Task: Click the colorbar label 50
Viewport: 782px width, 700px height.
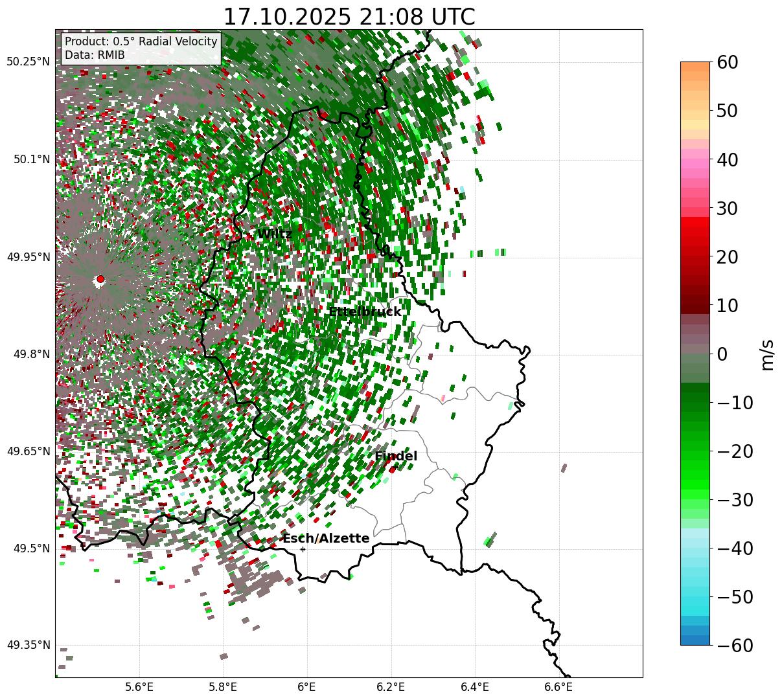Action: [x=727, y=111]
